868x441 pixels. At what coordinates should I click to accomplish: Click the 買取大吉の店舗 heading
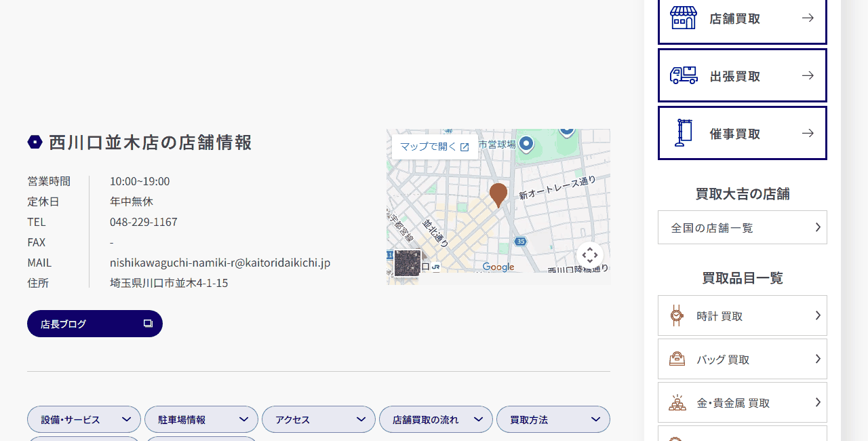tap(743, 194)
